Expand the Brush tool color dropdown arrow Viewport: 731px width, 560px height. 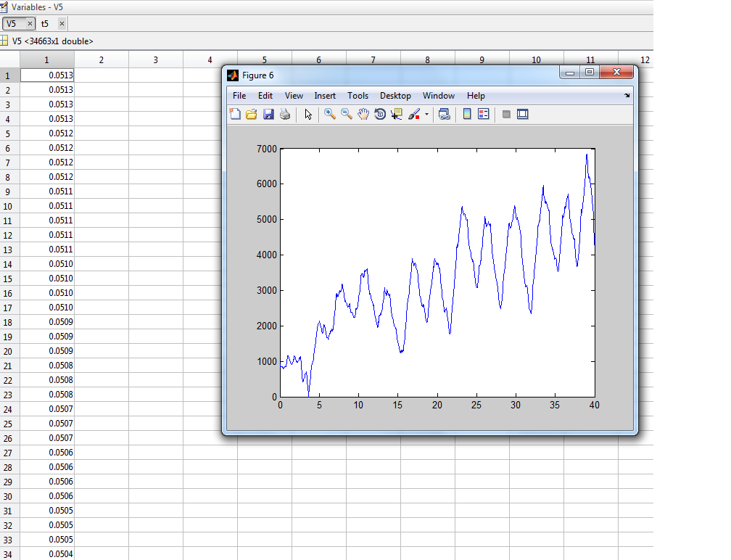pyautogui.click(x=426, y=115)
